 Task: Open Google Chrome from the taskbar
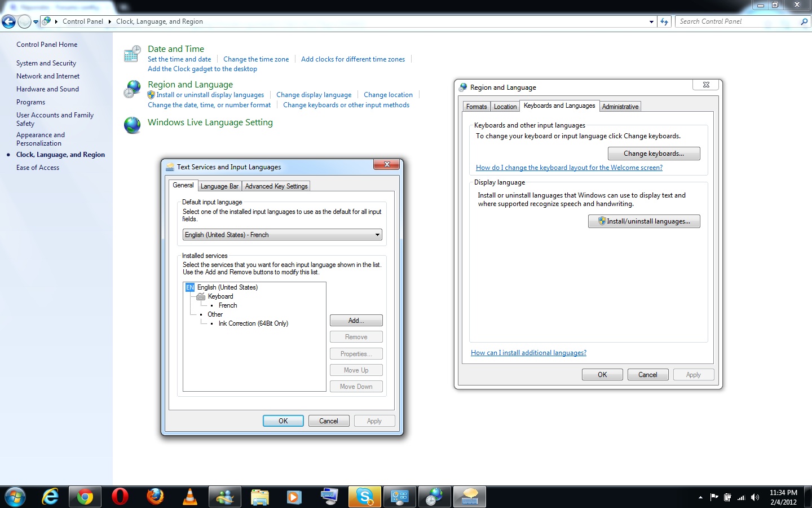click(x=85, y=497)
